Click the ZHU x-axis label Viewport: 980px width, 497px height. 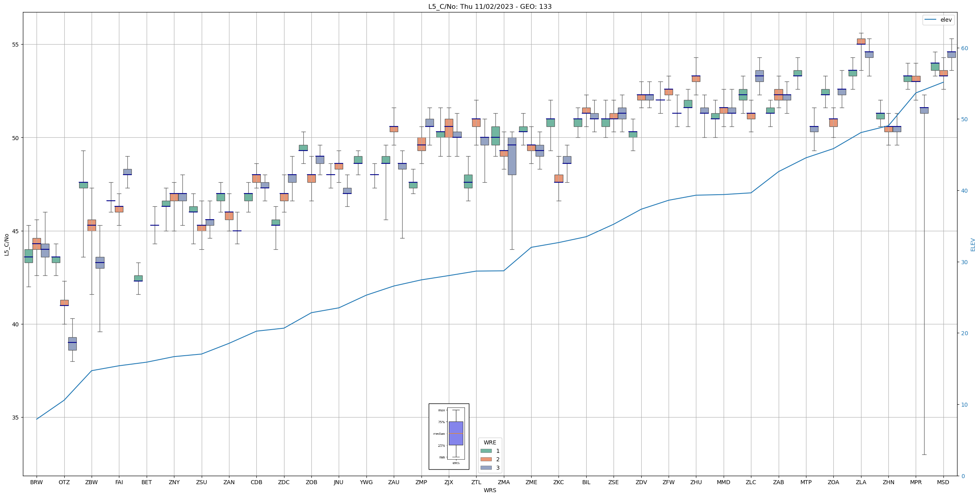[696, 482]
